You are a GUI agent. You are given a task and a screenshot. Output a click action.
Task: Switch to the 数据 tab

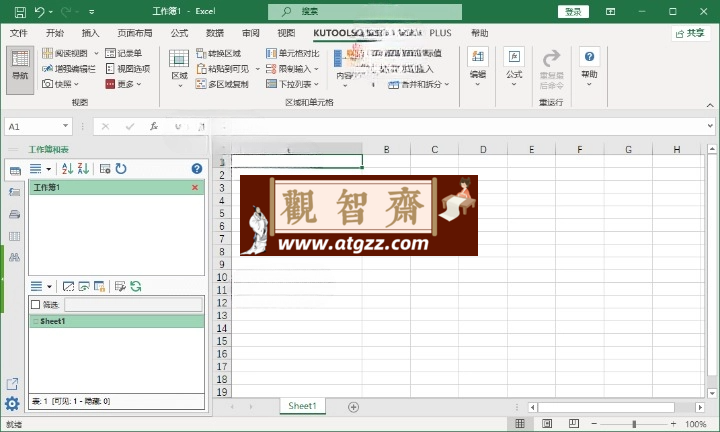click(x=215, y=33)
